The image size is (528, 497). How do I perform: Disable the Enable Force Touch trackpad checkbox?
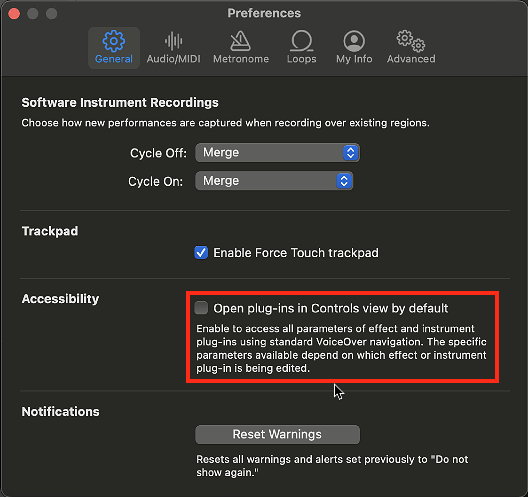tap(201, 253)
